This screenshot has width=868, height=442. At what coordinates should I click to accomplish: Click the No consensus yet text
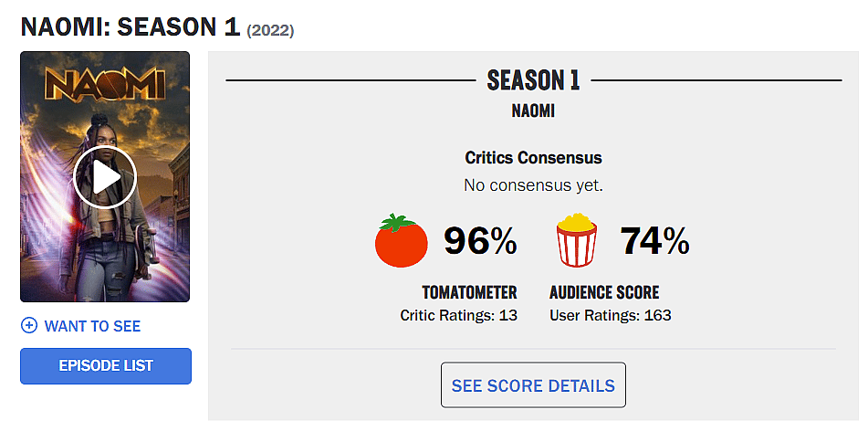pyautogui.click(x=533, y=185)
